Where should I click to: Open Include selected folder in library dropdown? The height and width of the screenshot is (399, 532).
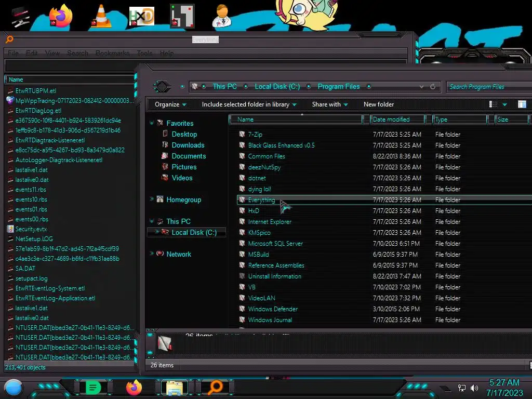click(x=249, y=104)
